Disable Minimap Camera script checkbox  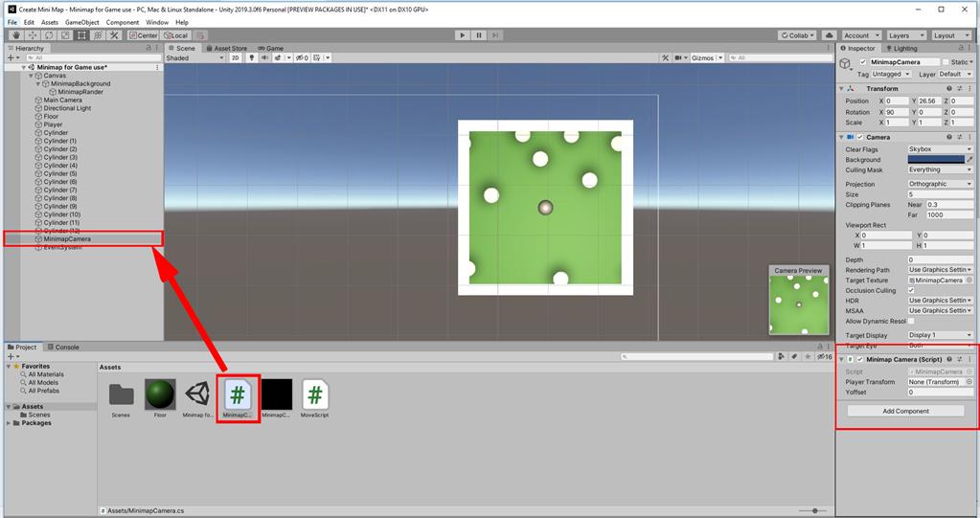(860, 359)
